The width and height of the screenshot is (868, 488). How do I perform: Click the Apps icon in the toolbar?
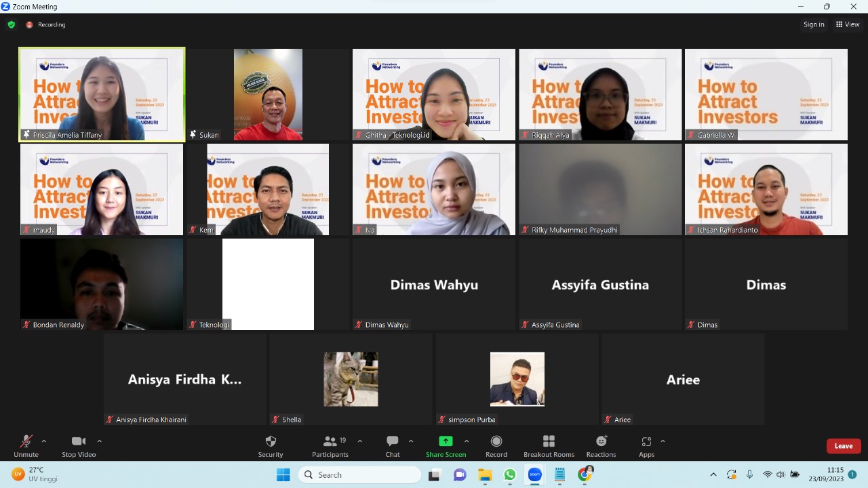pos(646,441)
